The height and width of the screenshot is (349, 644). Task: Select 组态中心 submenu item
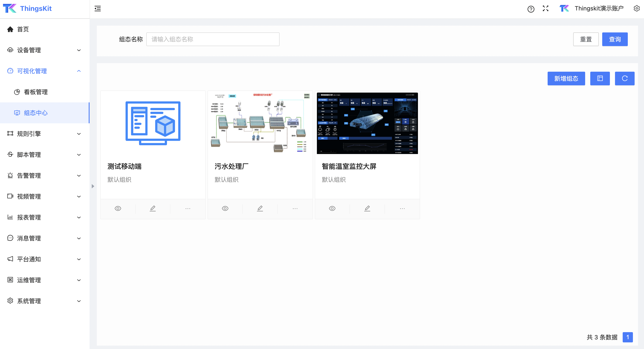[45, 113]
